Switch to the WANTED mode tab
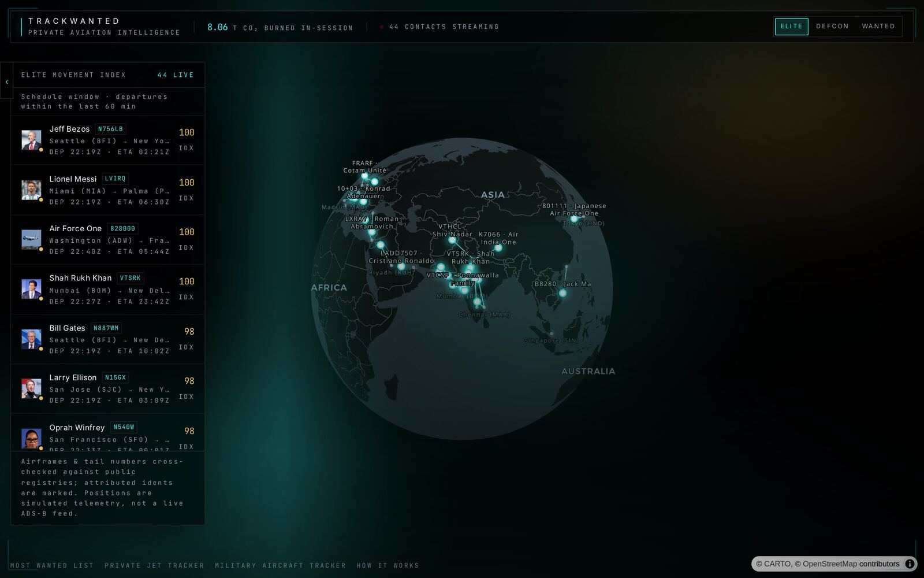924x578 pixels. (x=878, y=27)
